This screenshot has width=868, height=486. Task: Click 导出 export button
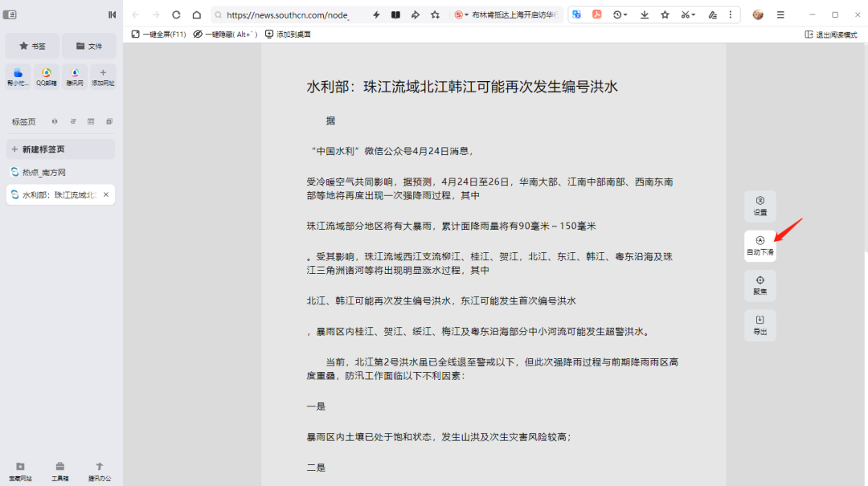tap(760, 325)
